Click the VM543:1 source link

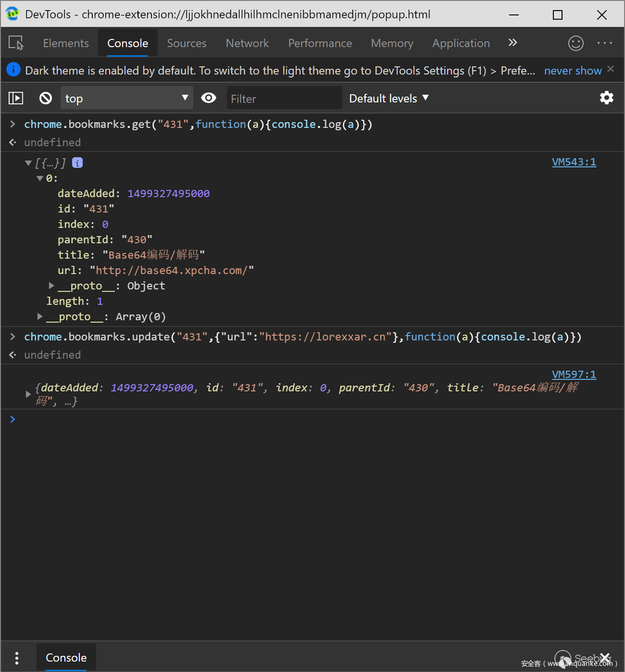click(574, 162)
